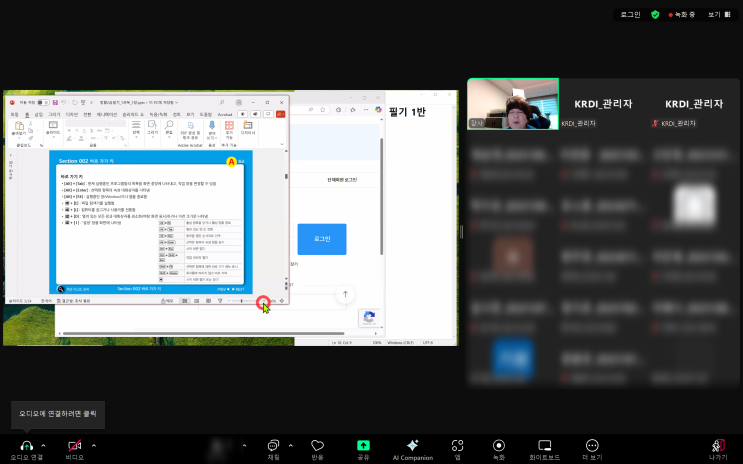Expand audio options caret beside 오디오 연결
The width and height of the screenshot is (743, 464).
(x=43, y=446)
